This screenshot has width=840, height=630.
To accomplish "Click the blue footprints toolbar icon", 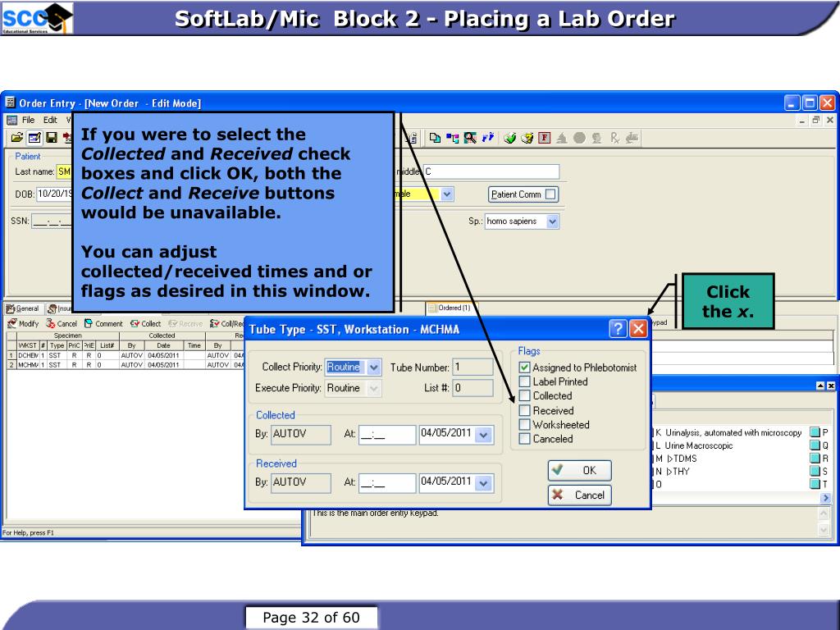I will (487, 138).
